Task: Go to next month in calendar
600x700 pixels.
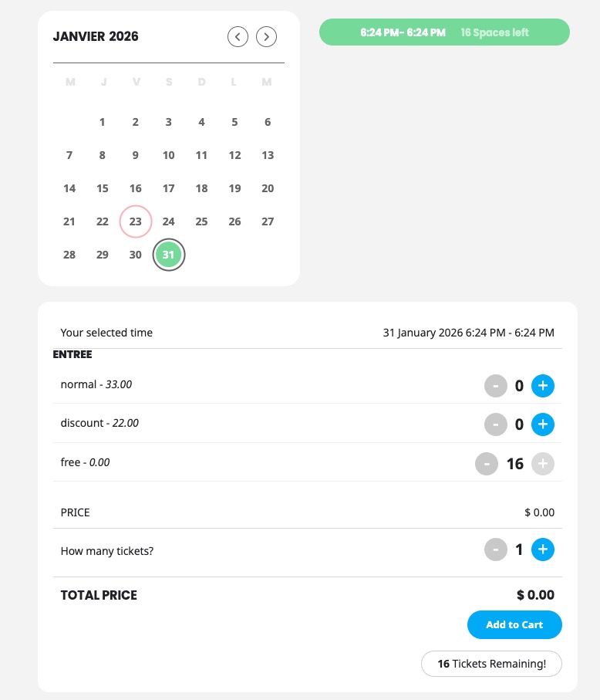Action: click(x=267, y=36)
